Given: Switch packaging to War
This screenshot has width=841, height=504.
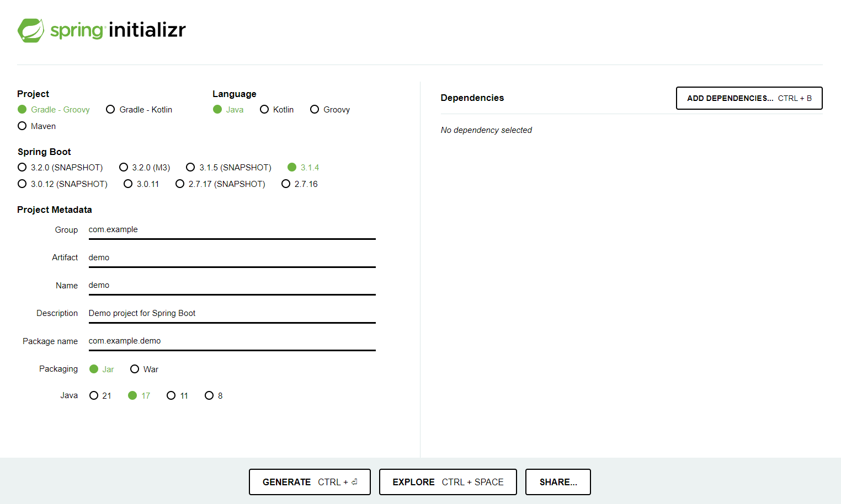Looking at the screenshot, I should pos(144,369).
